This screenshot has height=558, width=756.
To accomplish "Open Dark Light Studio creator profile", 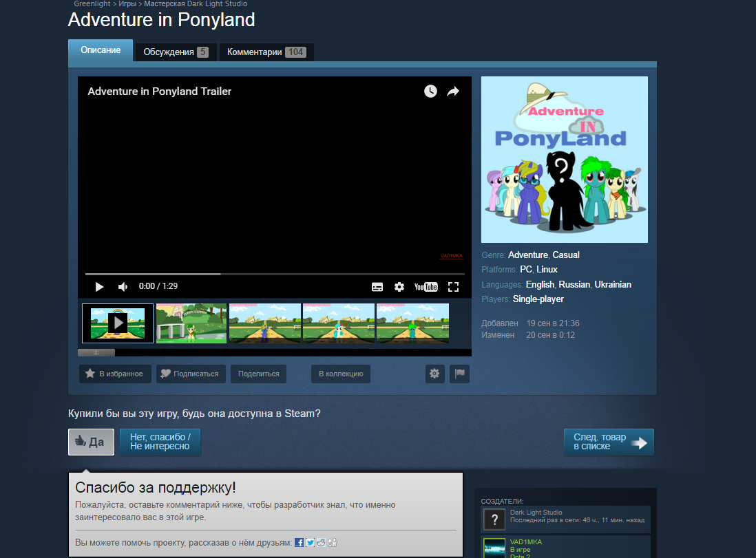I will coord(536,513).
